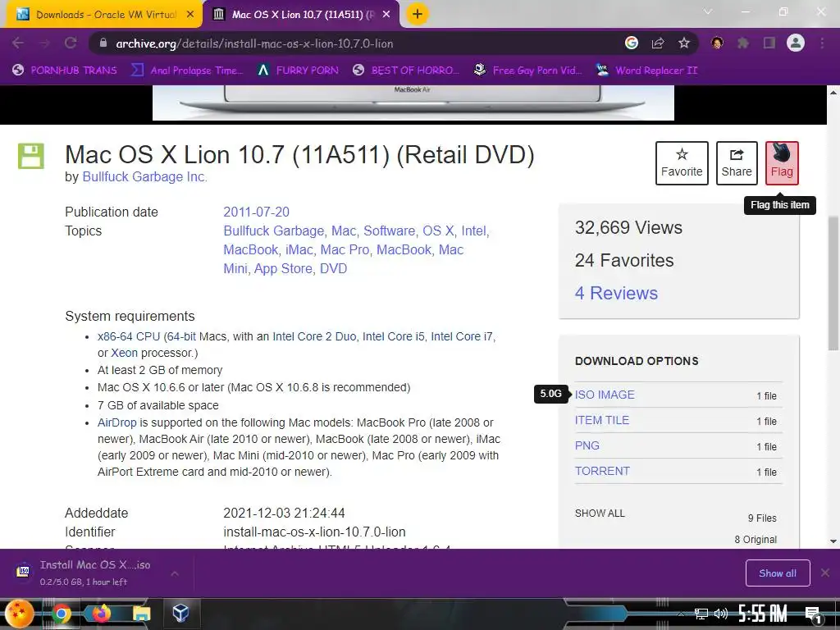Image resolution: width=840 pixels, height=630 pixels.
Task: Open Firefox from the taskbar
Action: point(101,614)
